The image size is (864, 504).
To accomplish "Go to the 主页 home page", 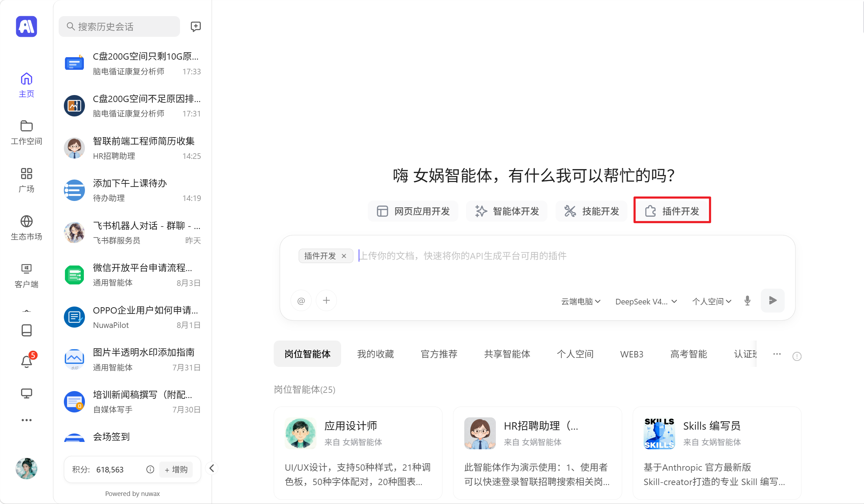I will tap(26, 85).
